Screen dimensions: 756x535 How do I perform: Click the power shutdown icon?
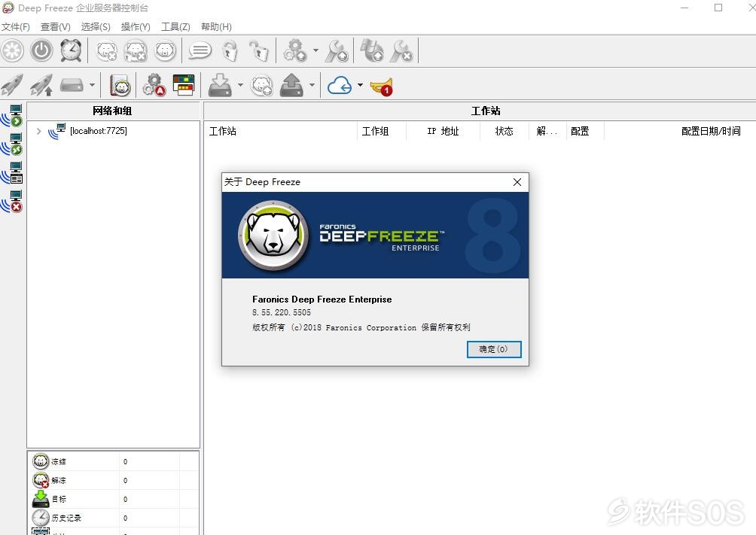pyautogui.click(x=41, y=50)
